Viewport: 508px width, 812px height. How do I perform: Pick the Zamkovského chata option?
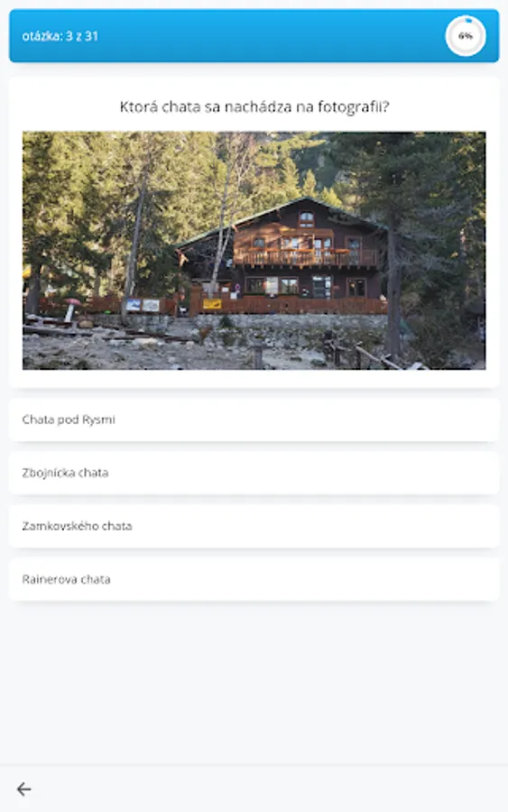(254, 526)
